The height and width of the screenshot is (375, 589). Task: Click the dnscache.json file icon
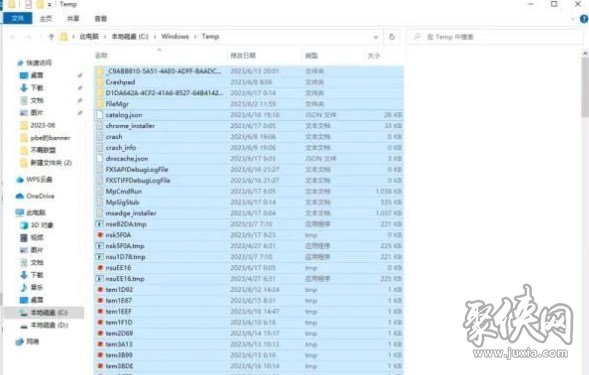(x=100, y=159)
